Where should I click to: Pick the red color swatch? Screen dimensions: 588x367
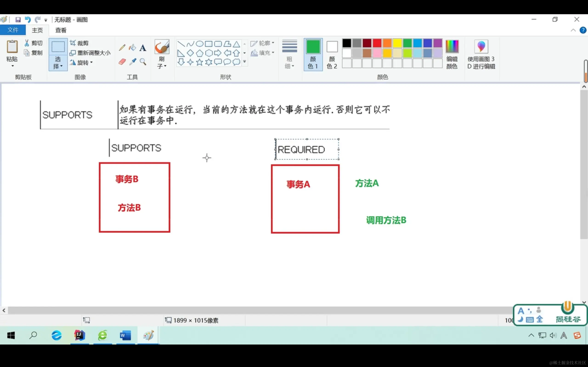377,43
